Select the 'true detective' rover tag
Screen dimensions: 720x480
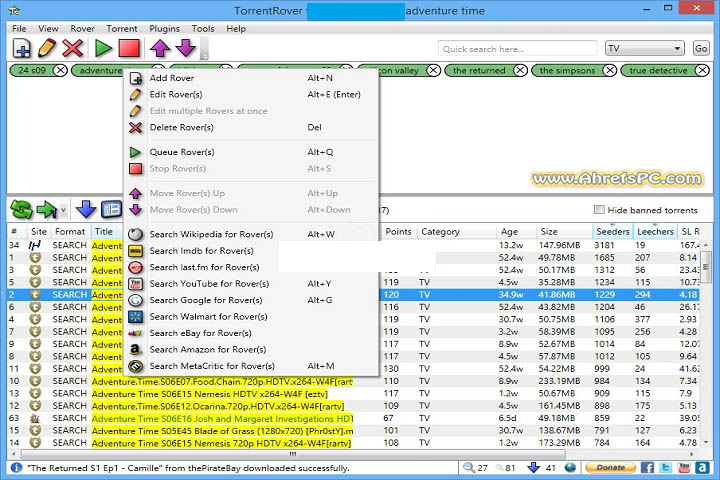point(658,70)
